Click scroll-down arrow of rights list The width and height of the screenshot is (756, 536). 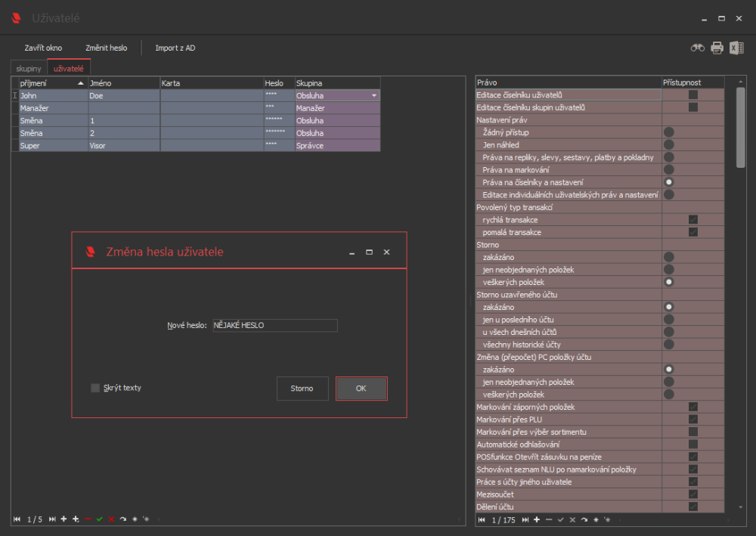click(x=741, y=507)
